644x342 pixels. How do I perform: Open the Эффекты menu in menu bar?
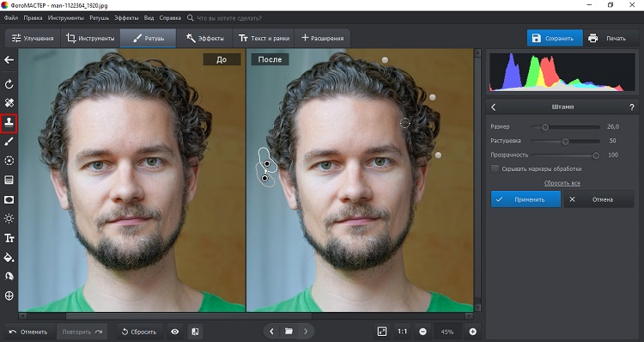tap(126, 18)
